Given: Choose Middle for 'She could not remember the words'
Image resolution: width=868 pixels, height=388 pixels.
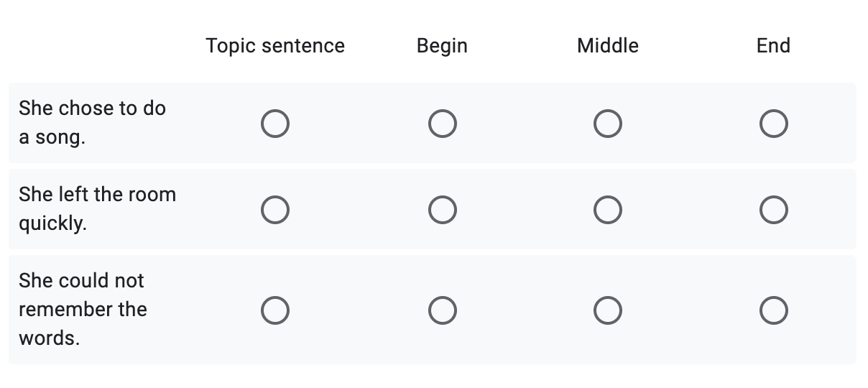Looking at the screenshot, I should coord(608,310).
